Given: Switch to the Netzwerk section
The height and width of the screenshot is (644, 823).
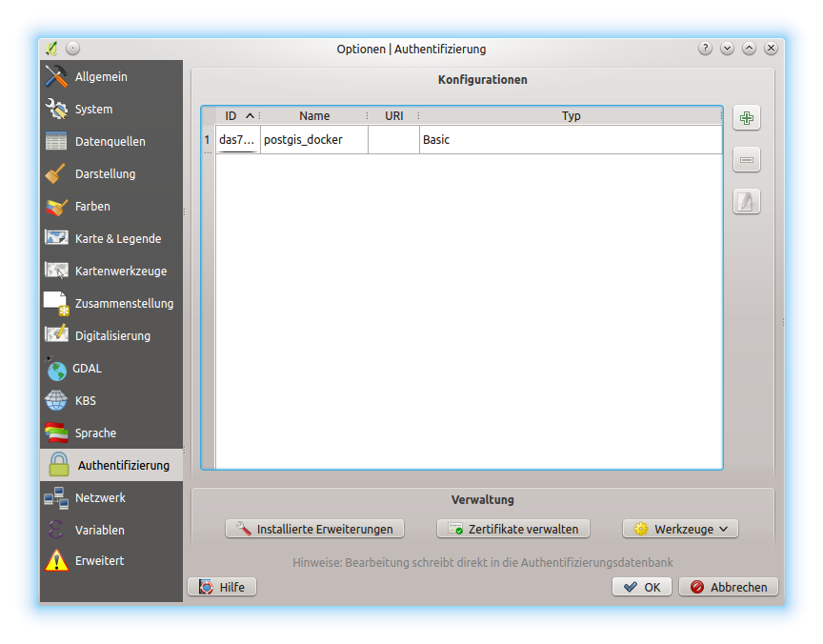Looking at the screenshot, I should tap(100, 497).
